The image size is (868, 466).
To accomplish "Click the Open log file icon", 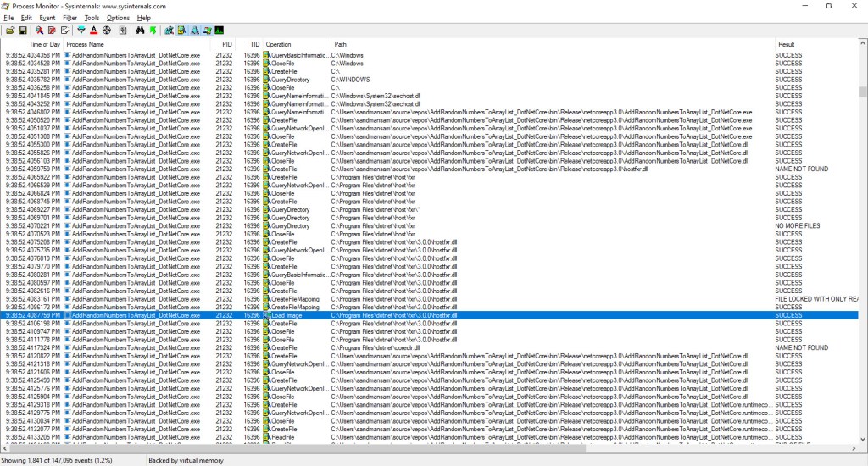I will coord(10,31).
